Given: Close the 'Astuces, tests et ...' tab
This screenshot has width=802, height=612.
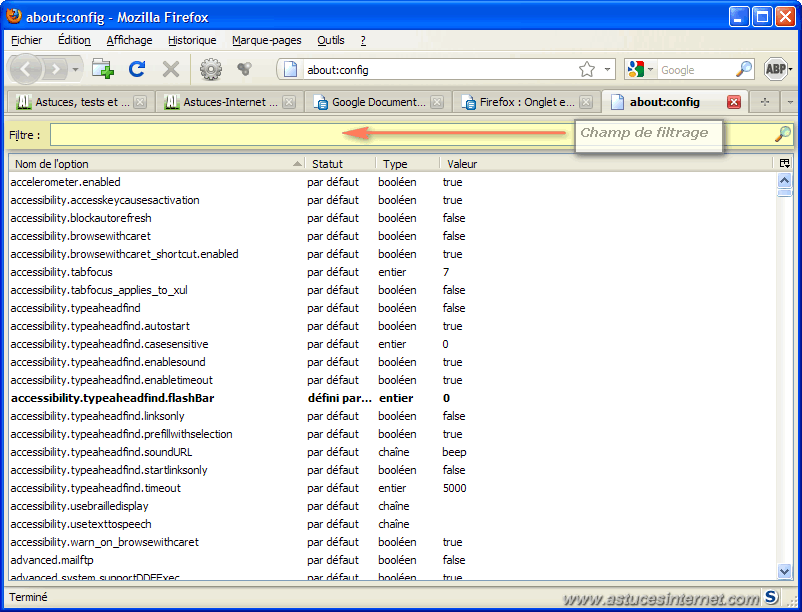Looking at the screenshot, I should 140,102.
